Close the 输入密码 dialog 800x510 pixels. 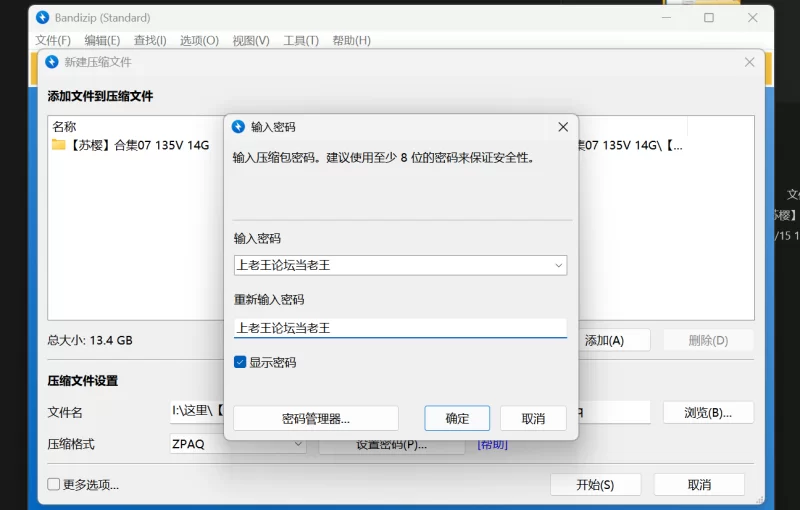(563, 127)
